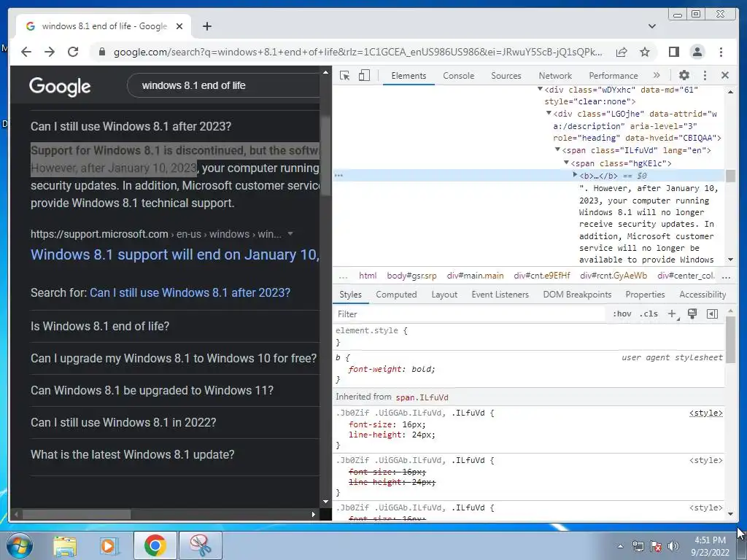This screenshot has width=747, height=560.
Task: Collapse the span class hgKElc node
Action: pyautogui.click(x=566, y=163)
